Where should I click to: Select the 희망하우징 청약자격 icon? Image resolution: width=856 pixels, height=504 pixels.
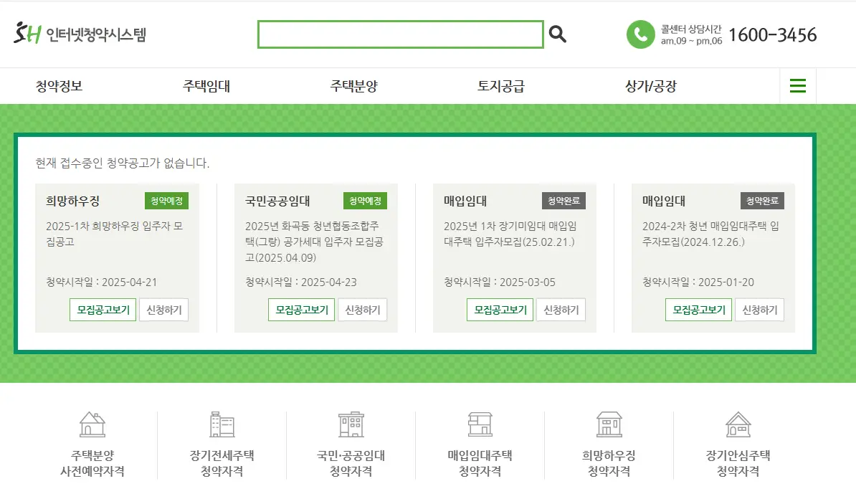point(609,424)
